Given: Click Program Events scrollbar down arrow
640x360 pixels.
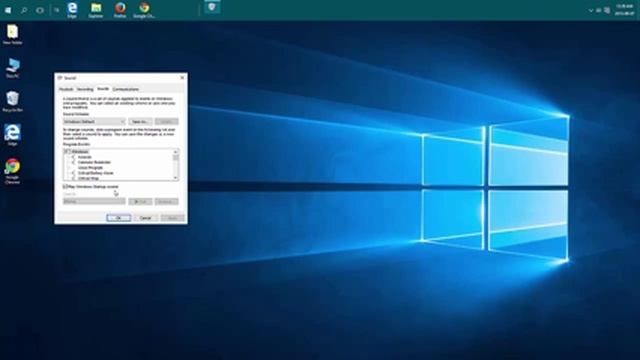Looking at the screenshot, I should pyautogui.click(x=176, y=178).
